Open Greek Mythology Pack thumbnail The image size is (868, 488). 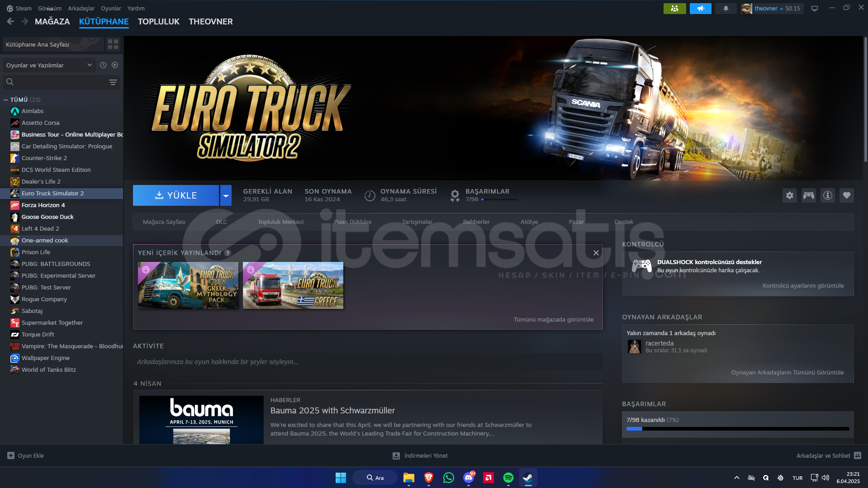[x=188, y=285]
